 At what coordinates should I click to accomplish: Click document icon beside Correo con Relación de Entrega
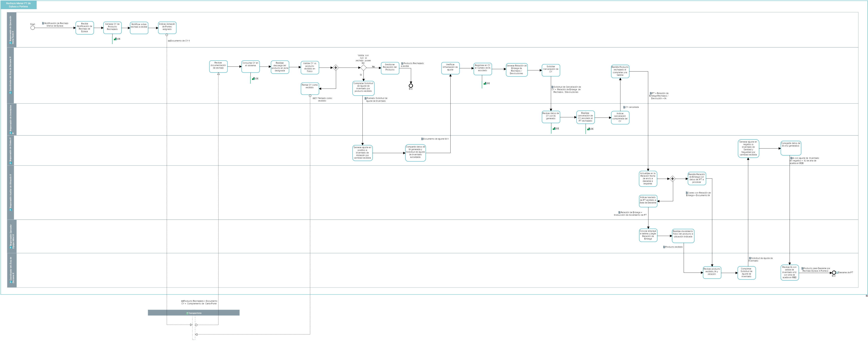[x=687, y=193]
